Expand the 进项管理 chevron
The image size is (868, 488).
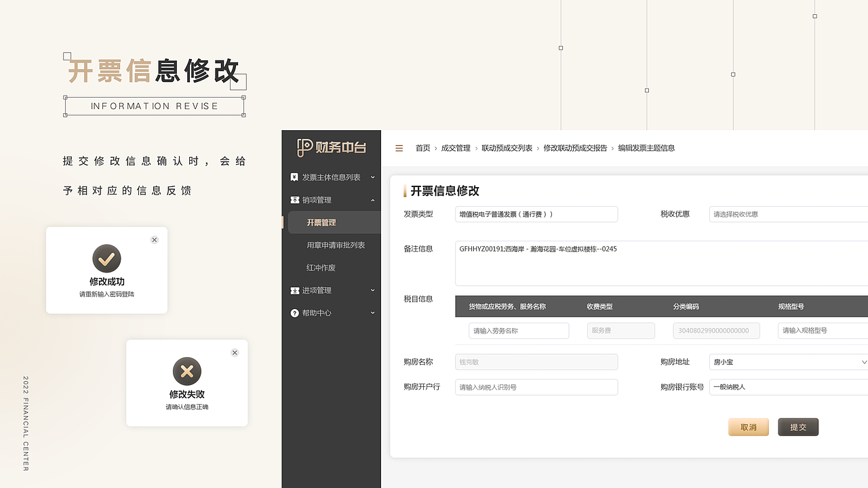point(373,290)
